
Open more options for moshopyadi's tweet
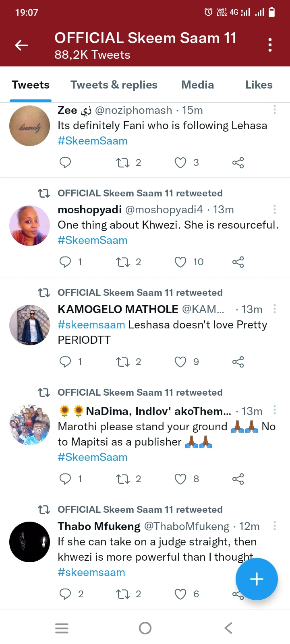click(x=275, y=209)
